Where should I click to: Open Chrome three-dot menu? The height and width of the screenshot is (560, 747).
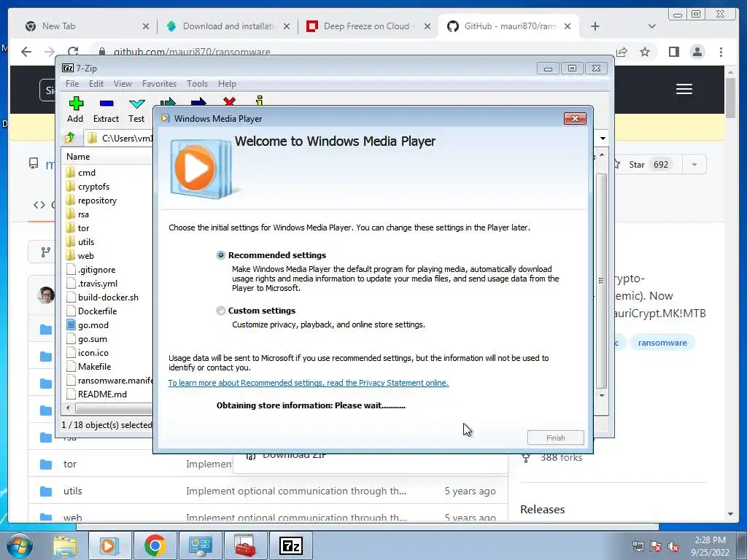pos(721,52)
